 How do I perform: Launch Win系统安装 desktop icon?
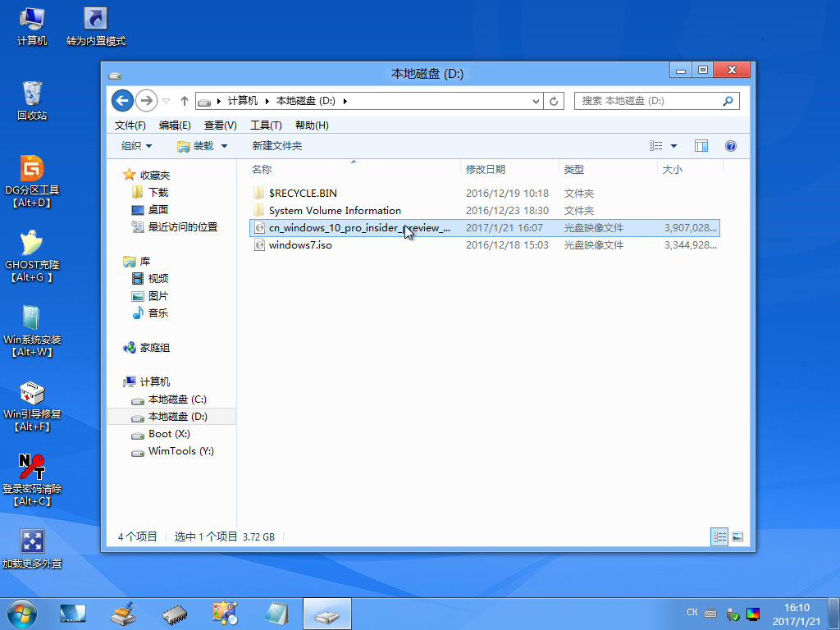click(x=32, y=331)
